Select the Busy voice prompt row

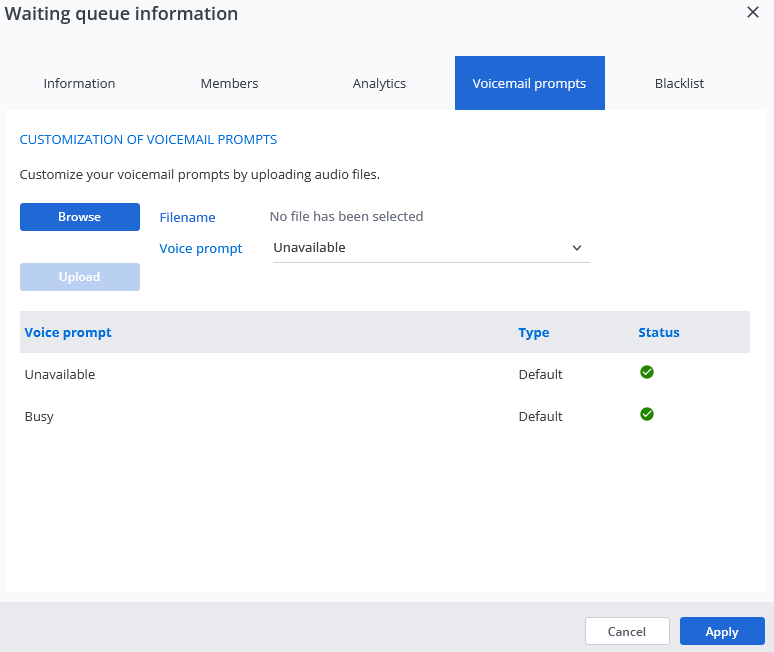click(39, 416)
